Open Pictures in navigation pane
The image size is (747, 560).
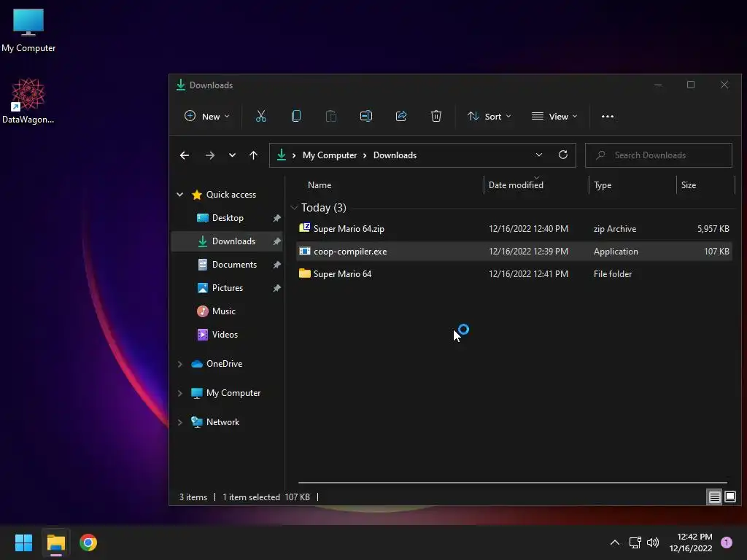(x=228, y=288)
